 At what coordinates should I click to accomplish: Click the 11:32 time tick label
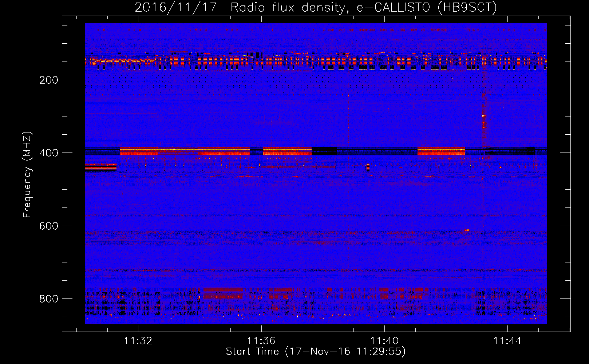point(138,341)
